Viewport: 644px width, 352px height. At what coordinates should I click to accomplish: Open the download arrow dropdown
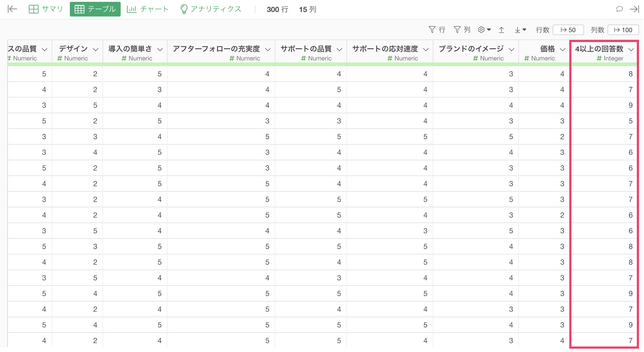click(520, 30)
